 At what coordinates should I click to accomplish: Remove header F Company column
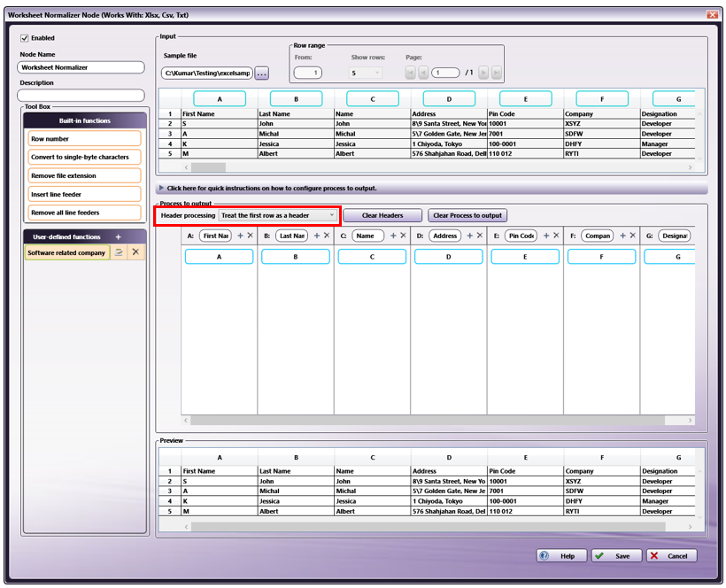[x=633, y=236]
